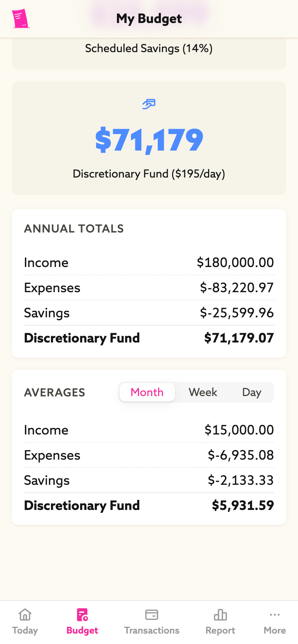Click the Discretionary Fund hand-card icon
Viewport: 298px width, 644px height.
click(x=149, y=104)
